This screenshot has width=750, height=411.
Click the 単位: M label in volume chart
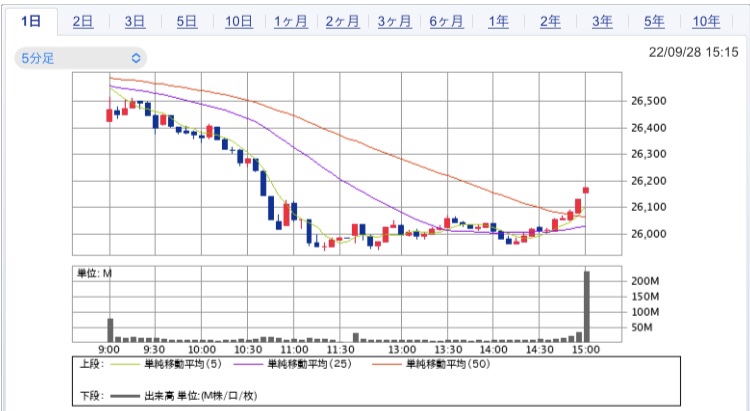coord(94,274)
